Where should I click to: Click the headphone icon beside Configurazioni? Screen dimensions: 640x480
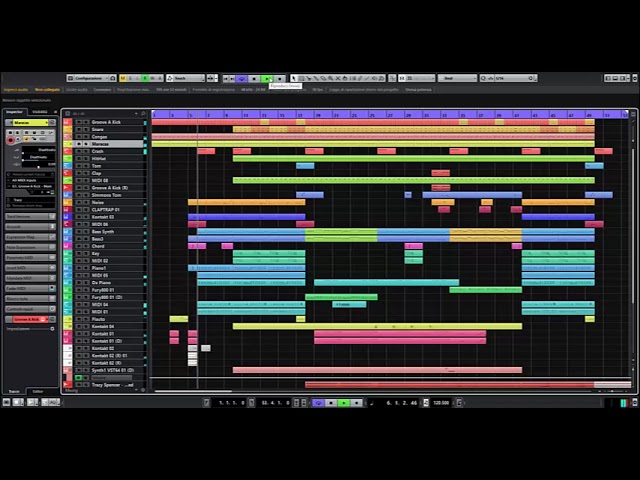[113, 78]
